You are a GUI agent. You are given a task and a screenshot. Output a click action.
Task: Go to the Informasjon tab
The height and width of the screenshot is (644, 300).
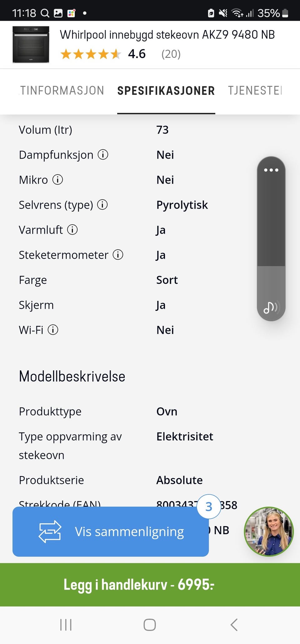click(x=62, y=91)
